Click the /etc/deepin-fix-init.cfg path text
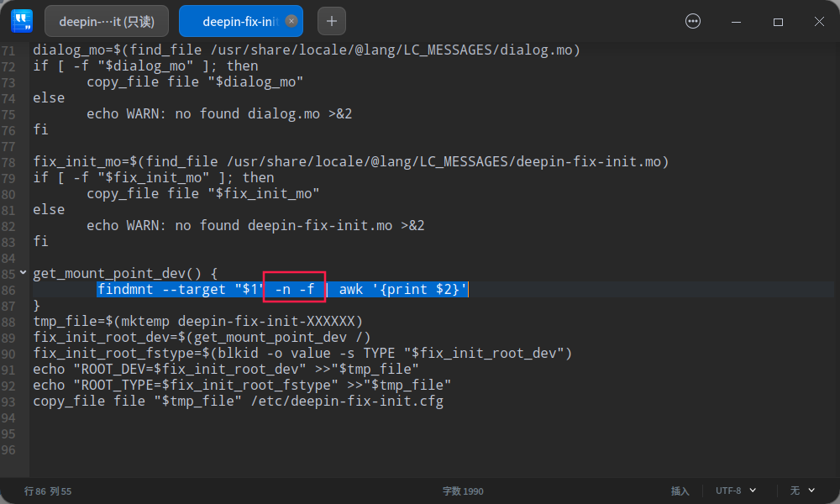This screenshot has width=840, height=504. (347, 402)
